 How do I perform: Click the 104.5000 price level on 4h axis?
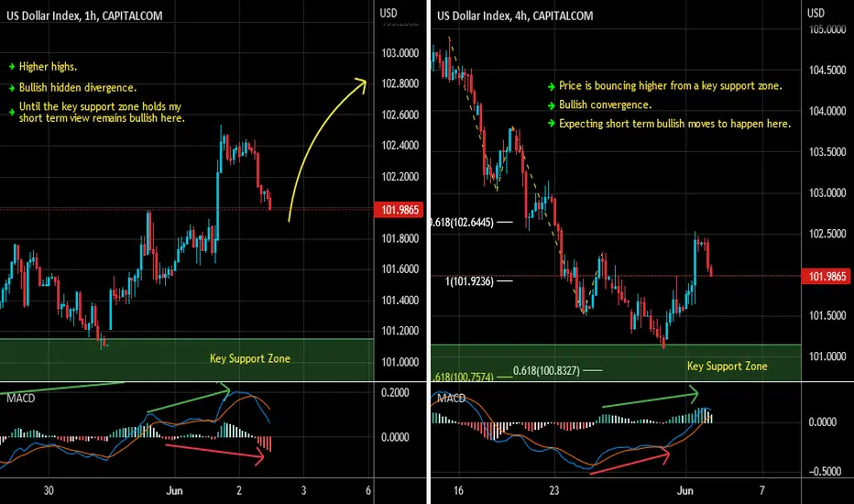[x=827, y=71]
